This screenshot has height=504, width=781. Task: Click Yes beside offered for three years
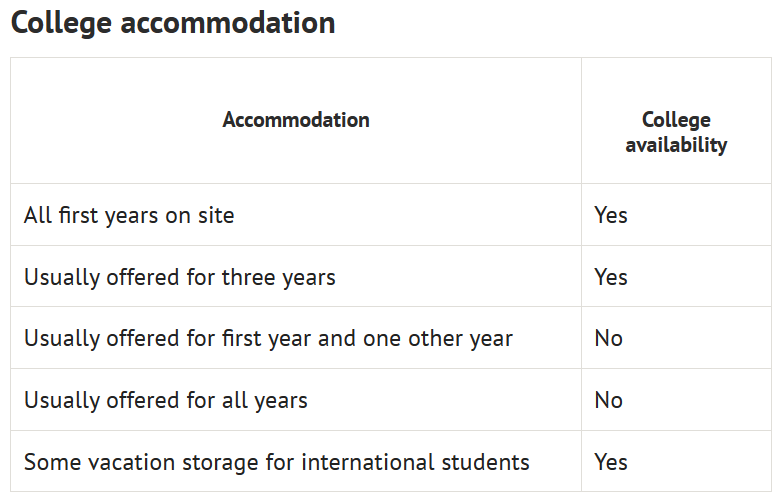(x=611, y=277)
